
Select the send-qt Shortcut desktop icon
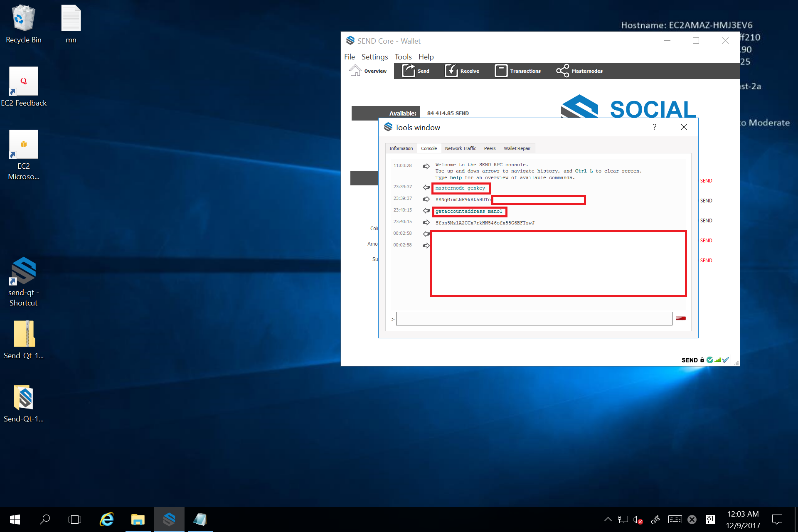[24, 282]
